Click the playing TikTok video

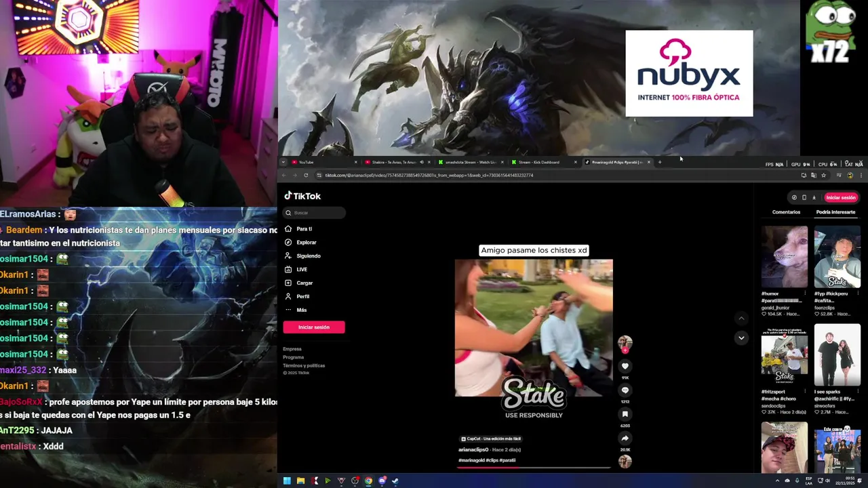click(534, 328)
